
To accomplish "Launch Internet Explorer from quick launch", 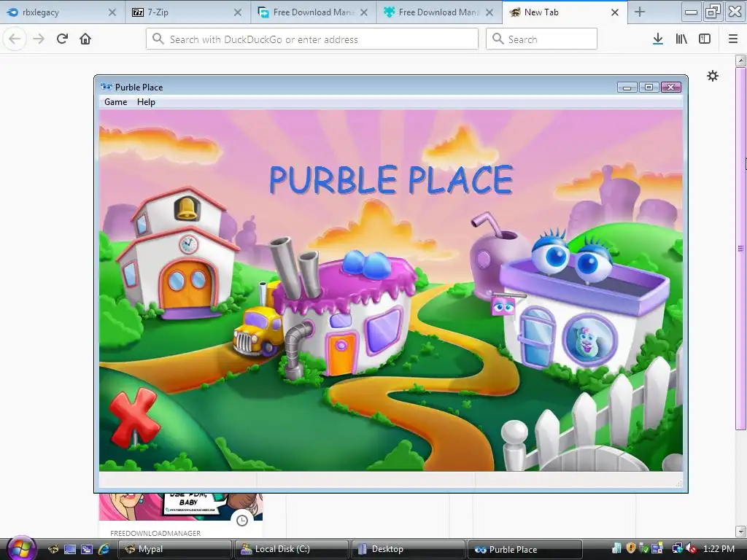I will point(104,549).
